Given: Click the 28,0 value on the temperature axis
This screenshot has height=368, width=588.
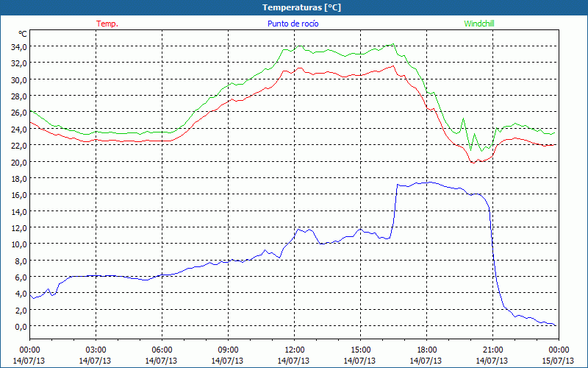Looking at the screenshot, I should click(19, 96).
